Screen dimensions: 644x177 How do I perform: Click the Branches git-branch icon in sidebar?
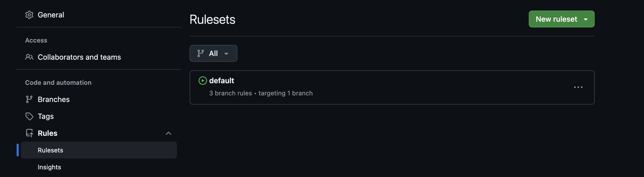click(x=29, y=99)
